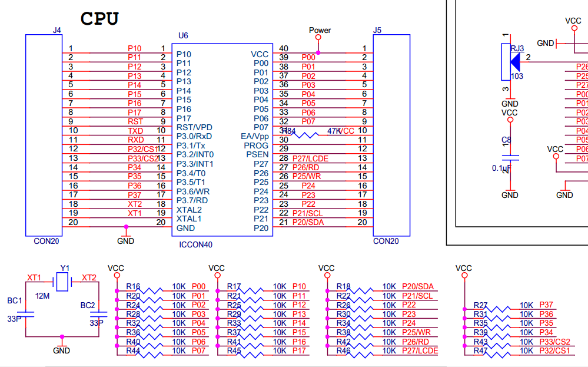Select the red RXD net label
Image resolution: width=588 pixels, height=367 pixels.
tap(136, 140)
